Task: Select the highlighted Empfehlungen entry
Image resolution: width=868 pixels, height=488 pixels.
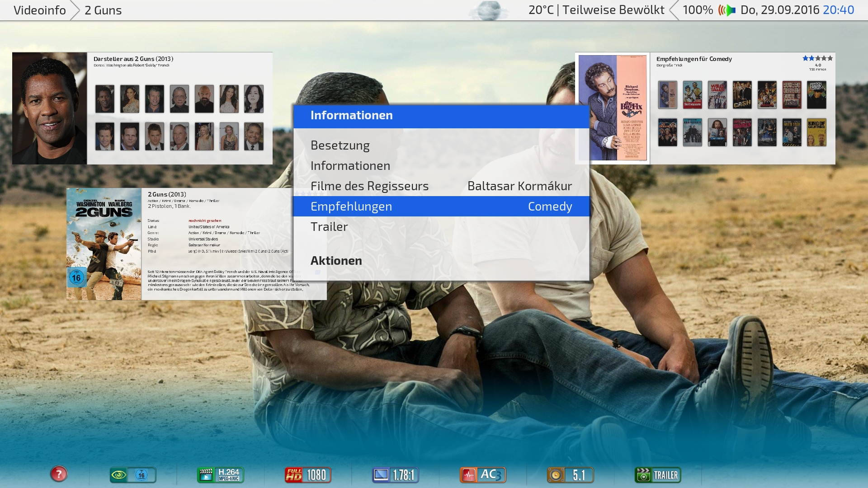Action: pyautogui.click(x=441, y=206)
